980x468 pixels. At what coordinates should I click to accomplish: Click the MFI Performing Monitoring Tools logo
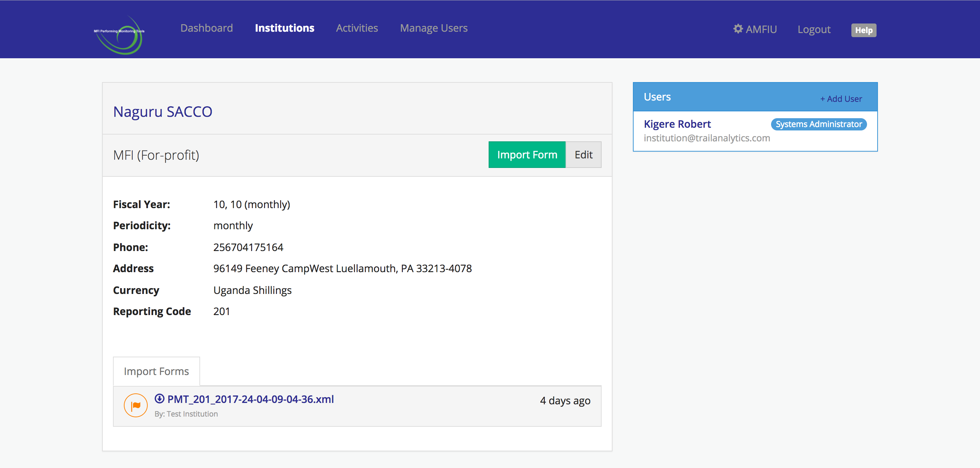pyautogui.click(x=119, y=35)
